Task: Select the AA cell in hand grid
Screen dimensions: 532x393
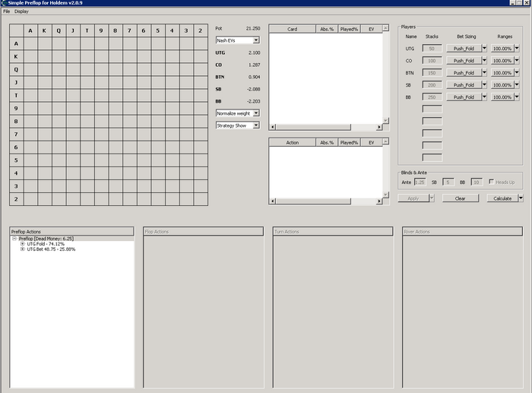Action: point(31,43)
